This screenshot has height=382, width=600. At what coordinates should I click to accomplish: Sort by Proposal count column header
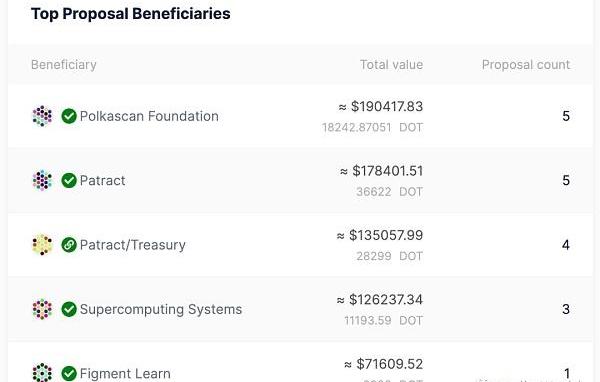(526, 65)
